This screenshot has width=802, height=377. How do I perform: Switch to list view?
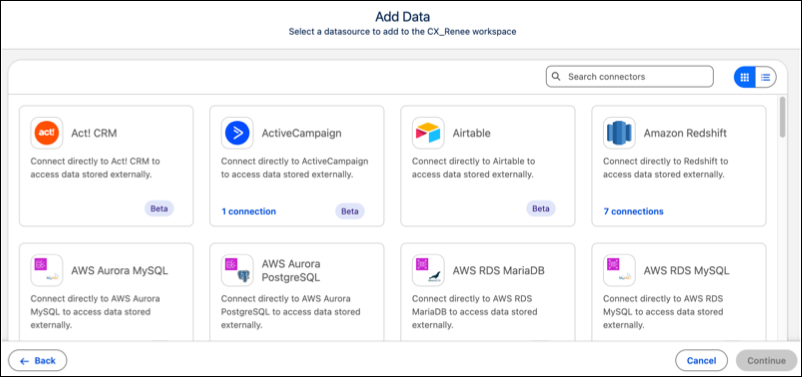(766, 77)
